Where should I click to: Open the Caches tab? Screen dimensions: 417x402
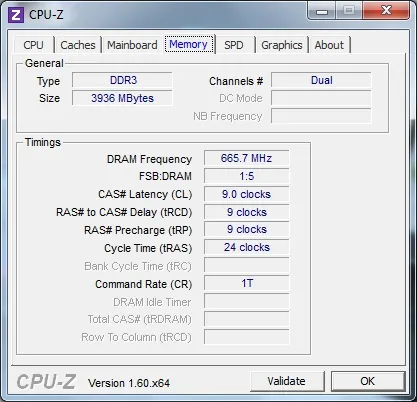[78, 45]
